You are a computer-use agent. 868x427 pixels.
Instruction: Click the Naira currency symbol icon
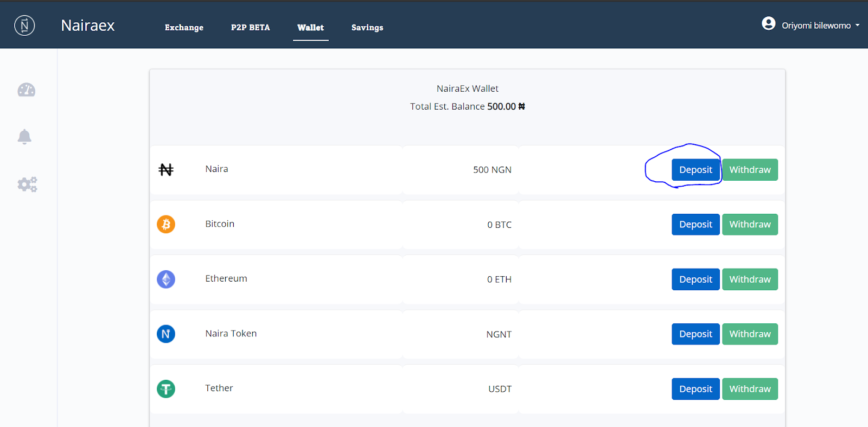(166, 170)
